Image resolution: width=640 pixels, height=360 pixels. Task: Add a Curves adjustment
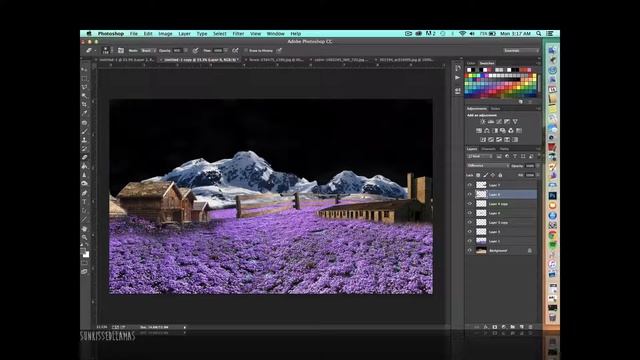[x=499, y=122]
